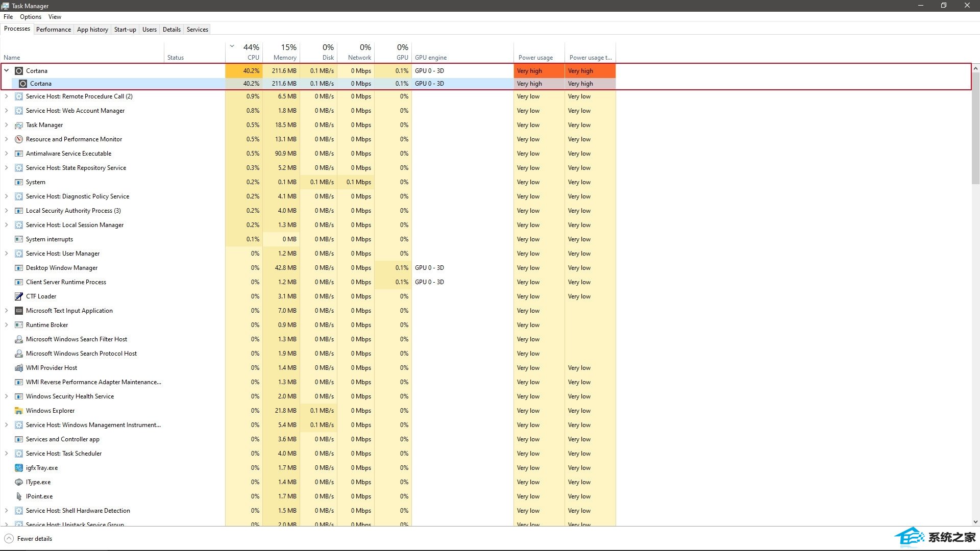Click Fewer details button
The image size is (980, 551).
pyautogui.click(x=29, y=539)
